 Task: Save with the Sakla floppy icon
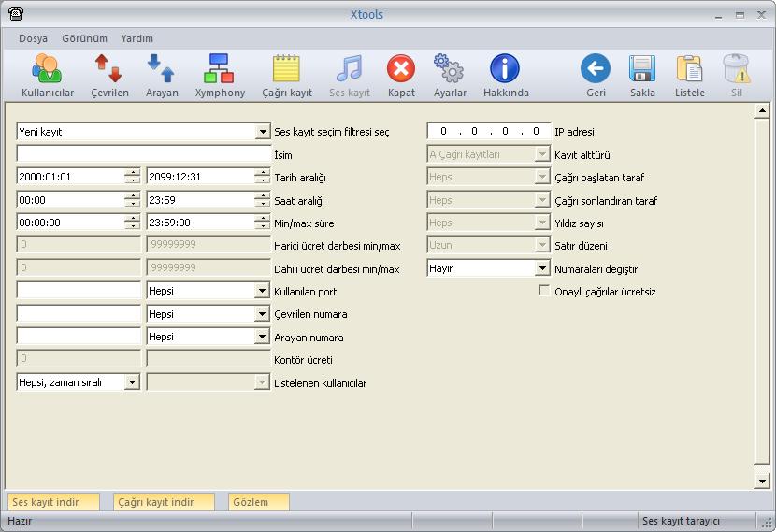[x=642, y=70]
